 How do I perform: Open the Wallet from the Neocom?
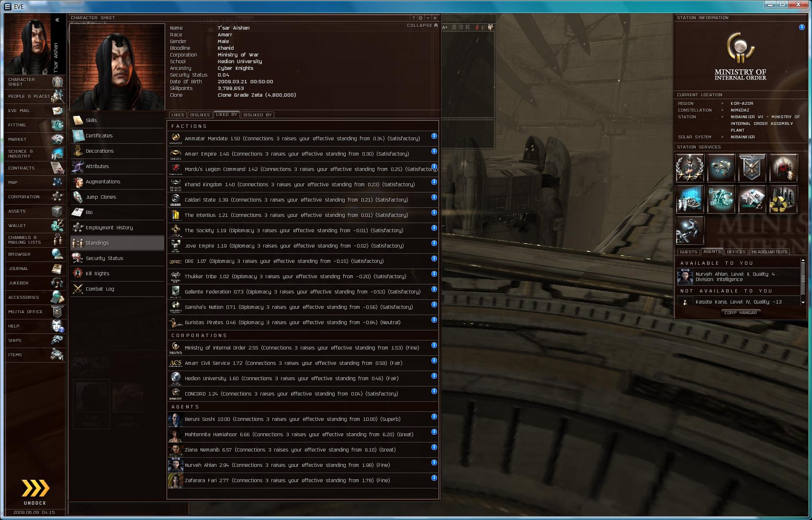coord(35,226)
